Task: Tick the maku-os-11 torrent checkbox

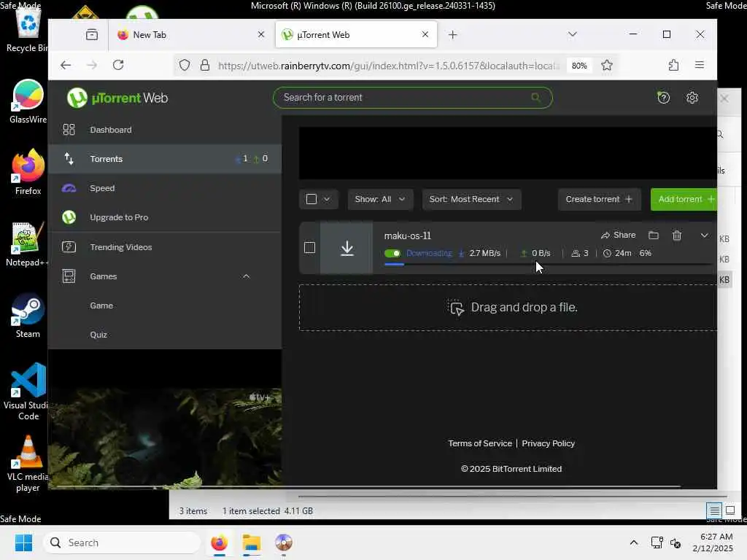Action: [x=309, y=248]
